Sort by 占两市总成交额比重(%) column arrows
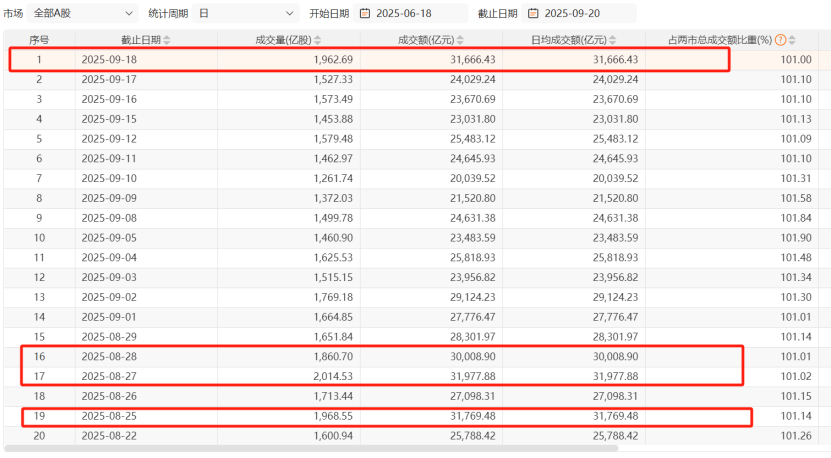The width and height of the screenshot is (831, 458). click(792, 40)
